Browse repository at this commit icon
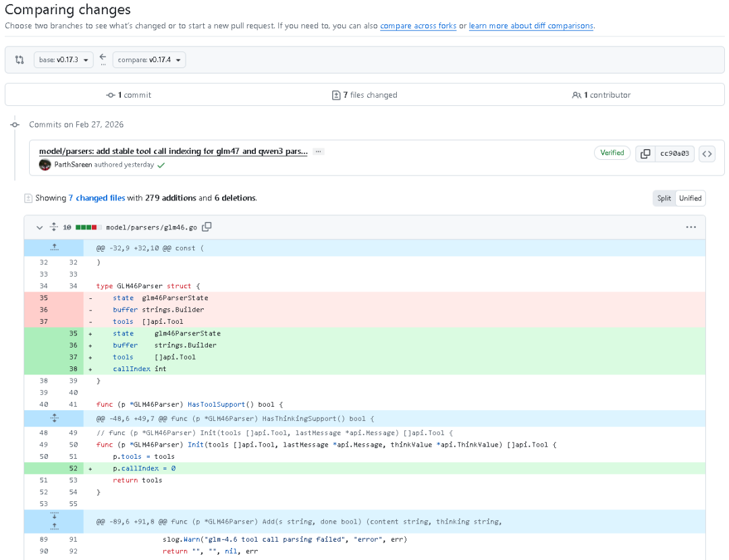The width and height of the screenshot is (729, 560). pos(707,153)
